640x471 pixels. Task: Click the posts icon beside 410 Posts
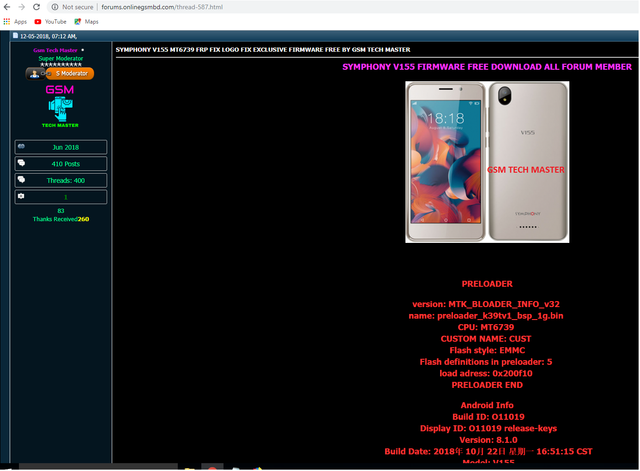click(x=21, y=163)
